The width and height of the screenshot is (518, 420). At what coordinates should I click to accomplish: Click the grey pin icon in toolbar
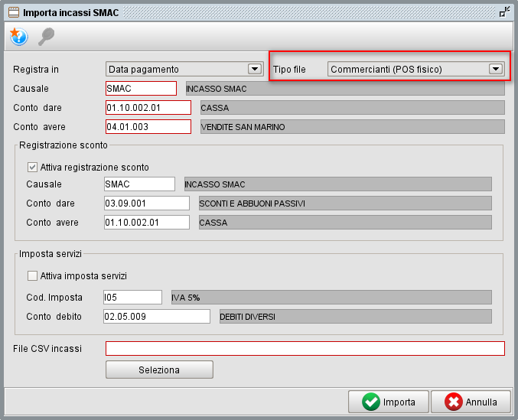pos(46,36)
